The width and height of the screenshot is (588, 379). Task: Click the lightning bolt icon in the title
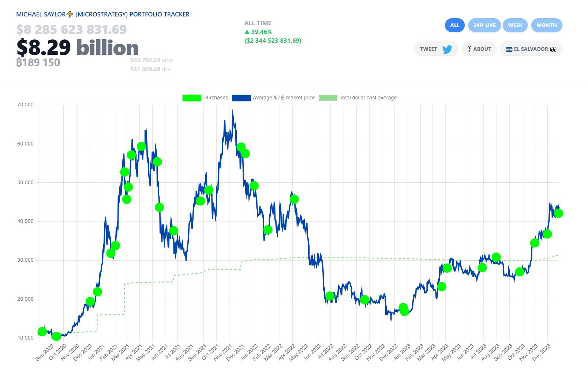(70, 15)
